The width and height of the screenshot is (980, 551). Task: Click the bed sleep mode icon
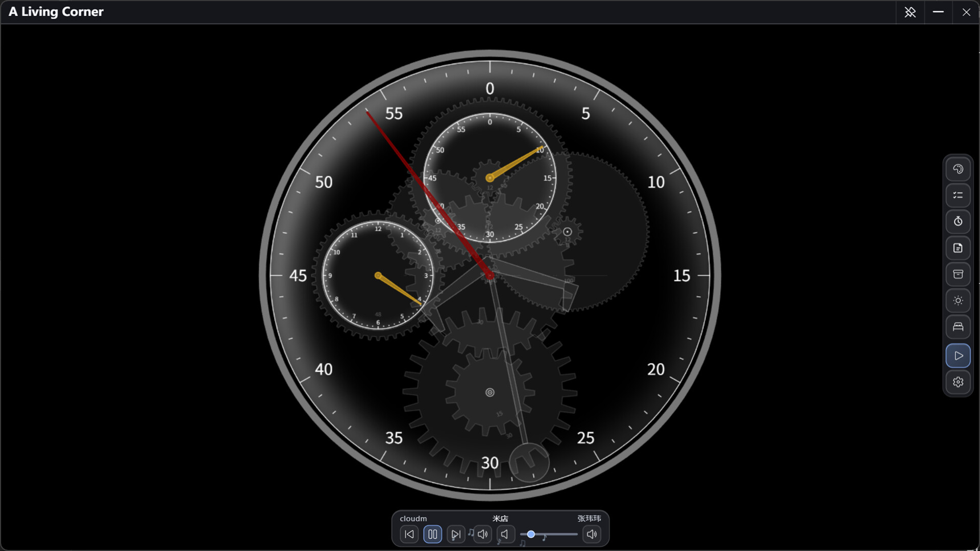[958, 327]
